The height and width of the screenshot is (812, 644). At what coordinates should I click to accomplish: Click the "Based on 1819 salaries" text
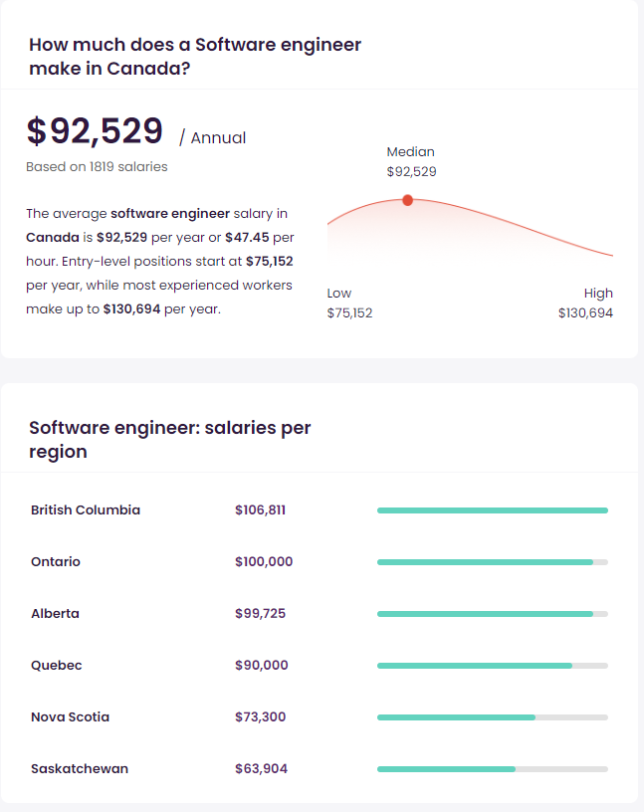tap(97, 167)
